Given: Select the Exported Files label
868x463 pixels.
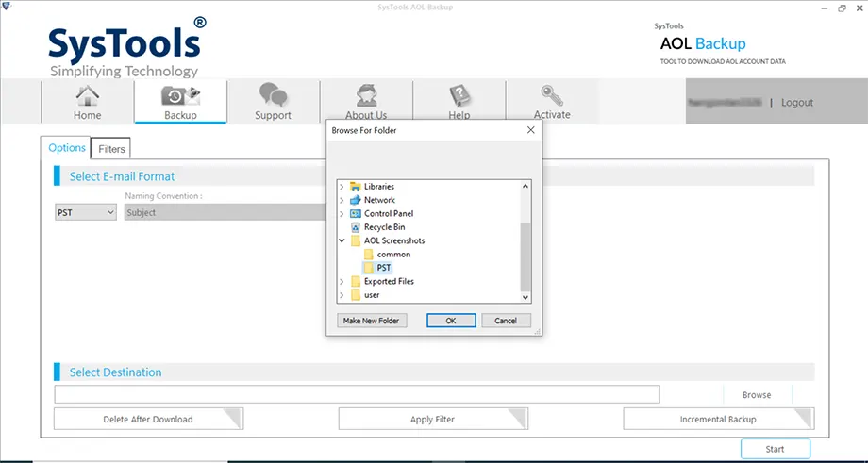Looking at the screenshot, I should 389,281.
